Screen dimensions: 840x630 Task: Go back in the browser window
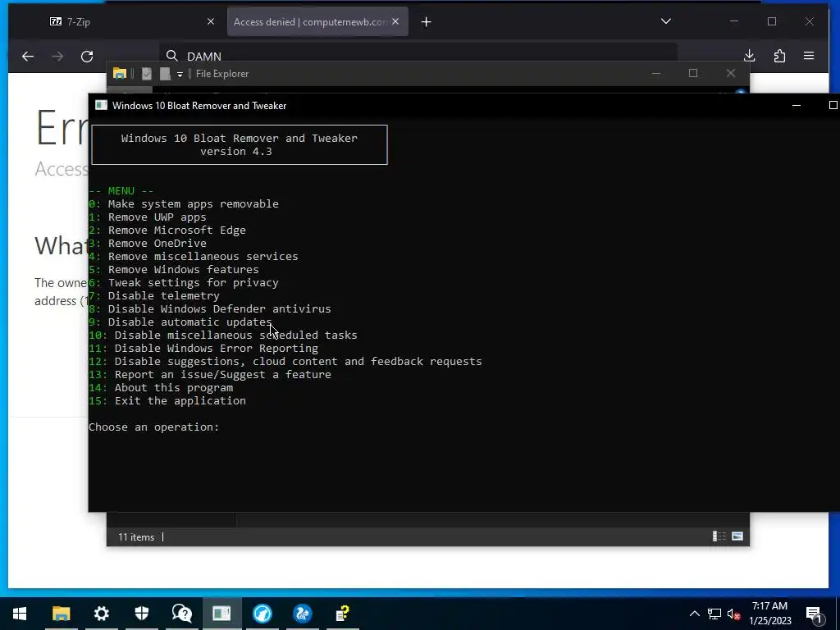[28, 57]
